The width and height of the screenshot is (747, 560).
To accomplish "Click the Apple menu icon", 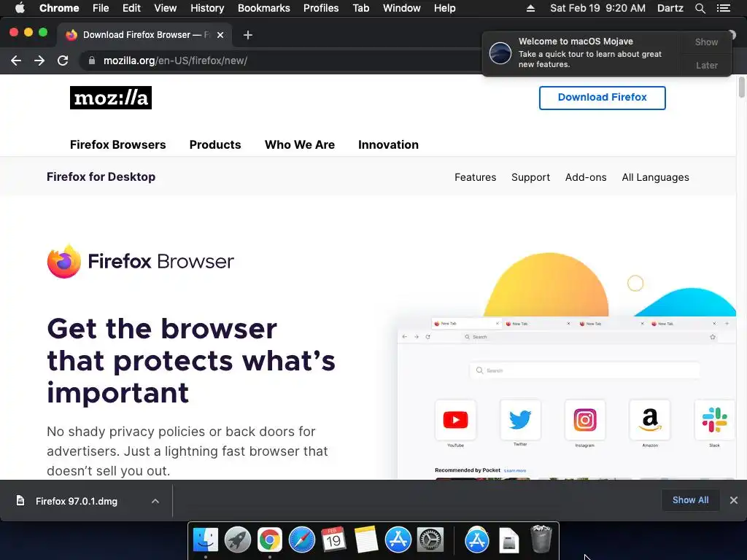I will 20,8.
